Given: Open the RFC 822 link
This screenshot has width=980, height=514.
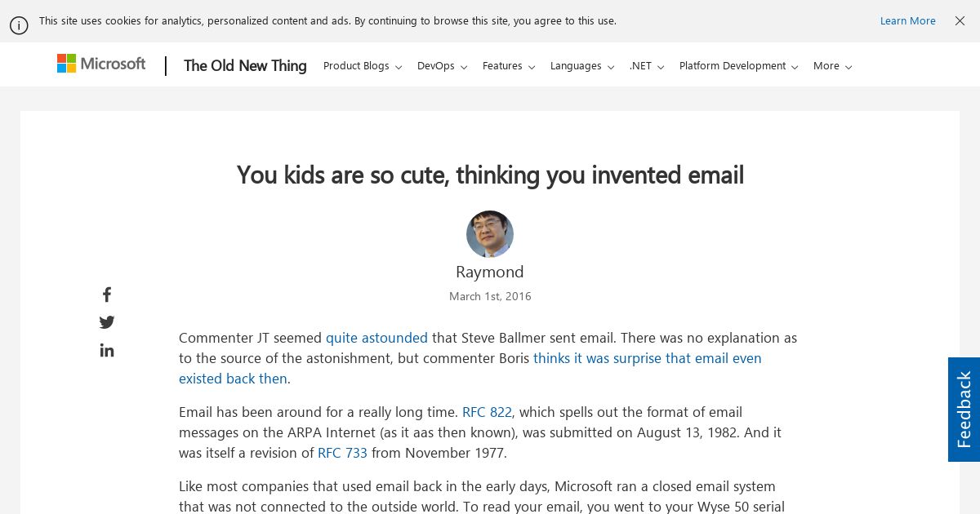Looking at the screenshot, I should pyautogui.click(x=487, y=412).
